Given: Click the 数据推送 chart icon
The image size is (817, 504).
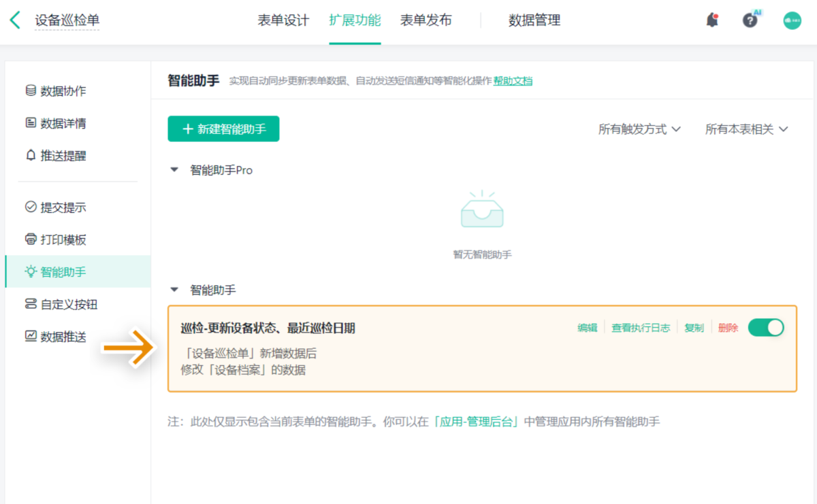Looking at the screenshot, I should (x=31, y=336).
